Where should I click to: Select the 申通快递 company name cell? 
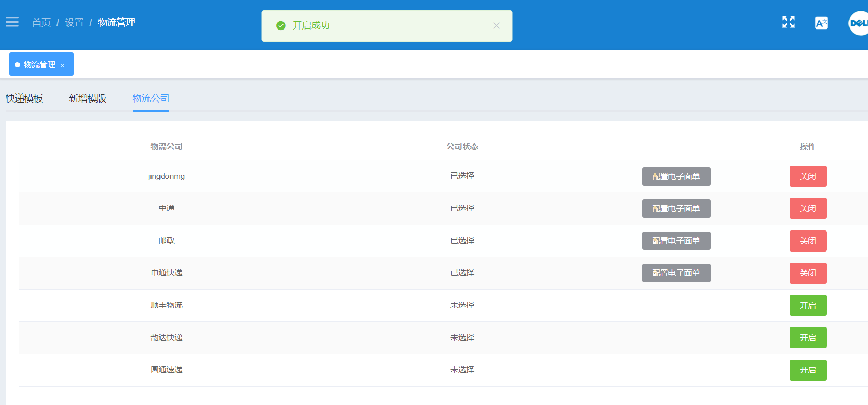pyautogui.click(x=167, y=273)
